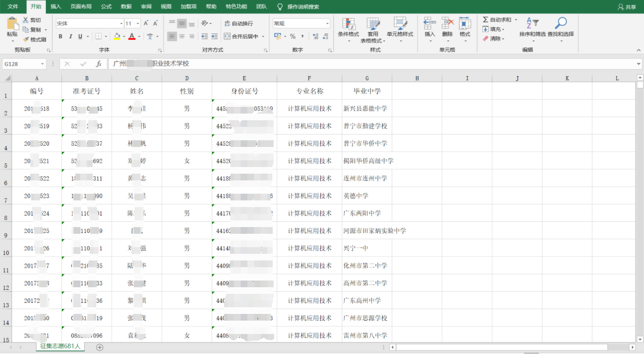The width and height of the screenshot is (644, 354).
Task: Open the font color dropdown arrow
Action: pyautogui.click(x=139, y=37)
